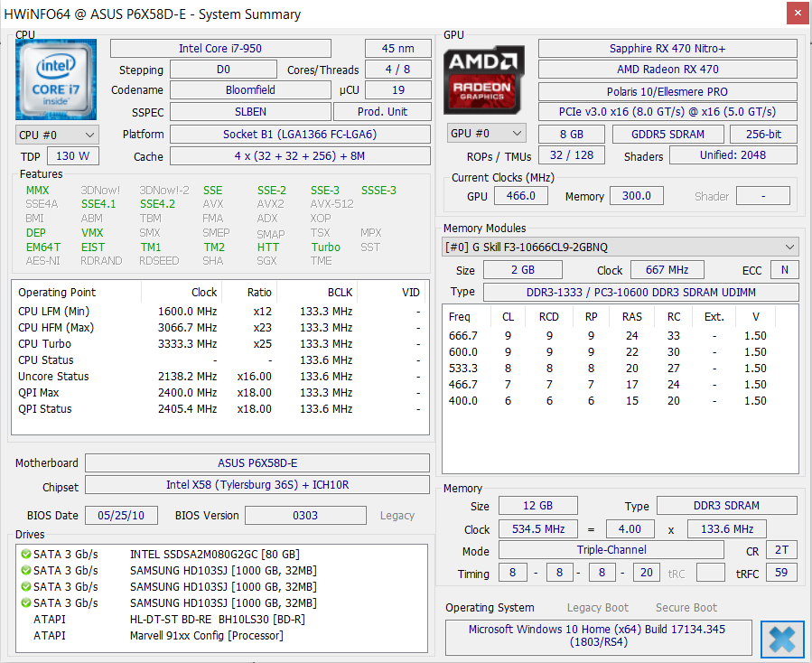Select the QPI Status row
The image size is (812, 663).
point(219,409)
